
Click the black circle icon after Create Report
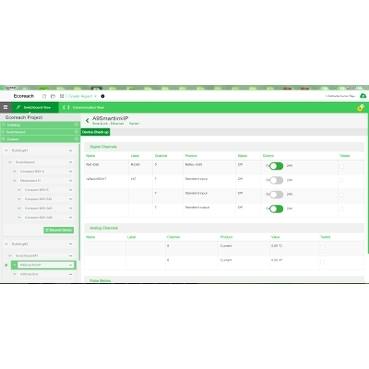tap(103, 96)
